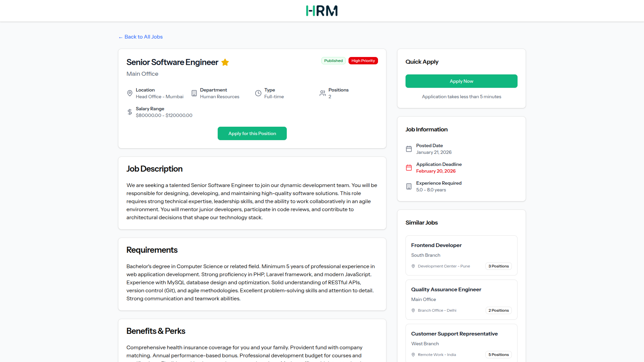Open the Frontend Developer similar job
Screen dimensions: 644x362
tap(436, 245)
